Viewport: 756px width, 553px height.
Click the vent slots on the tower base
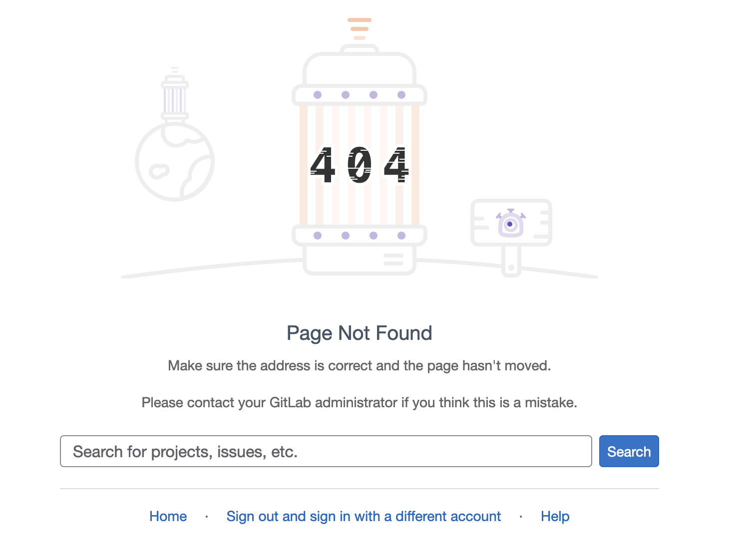(x=393, y=260)
